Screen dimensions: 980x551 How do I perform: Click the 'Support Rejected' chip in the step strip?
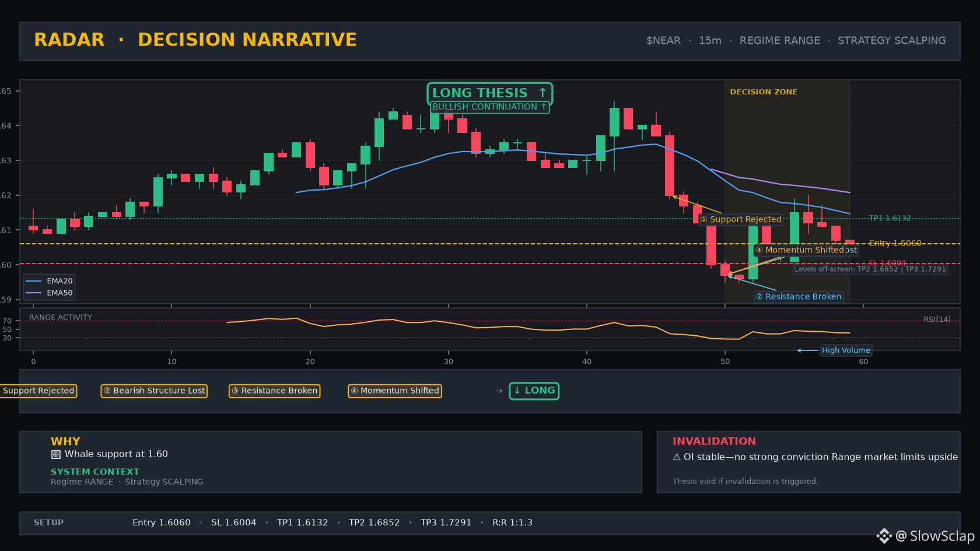[x=38, y=391]
